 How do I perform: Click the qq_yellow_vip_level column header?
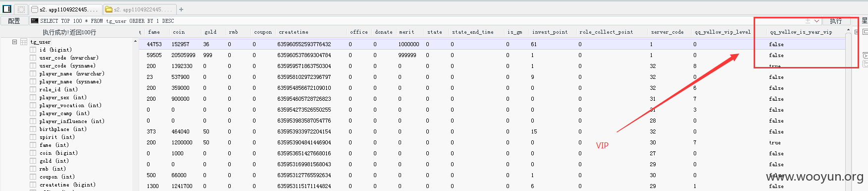click(722, 32)
